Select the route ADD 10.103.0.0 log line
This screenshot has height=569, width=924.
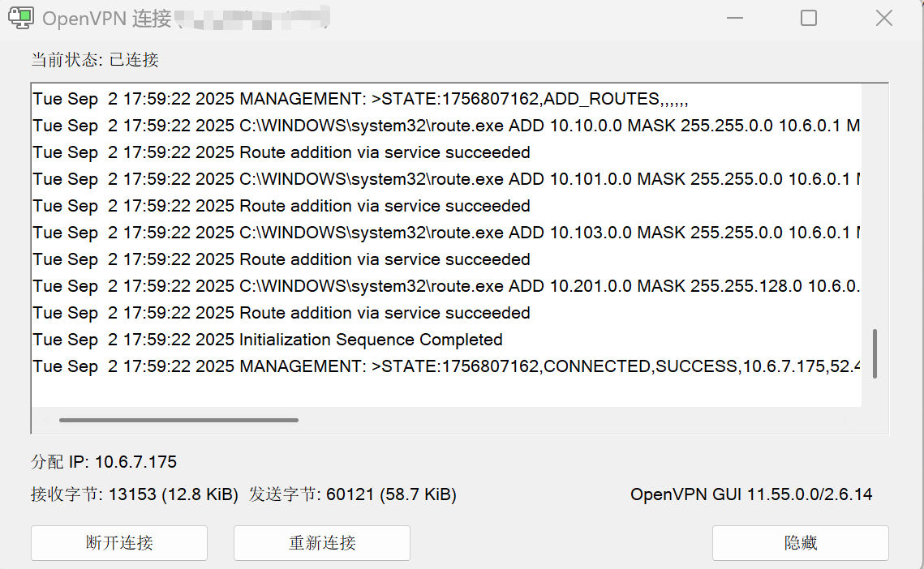pos(446,233)
